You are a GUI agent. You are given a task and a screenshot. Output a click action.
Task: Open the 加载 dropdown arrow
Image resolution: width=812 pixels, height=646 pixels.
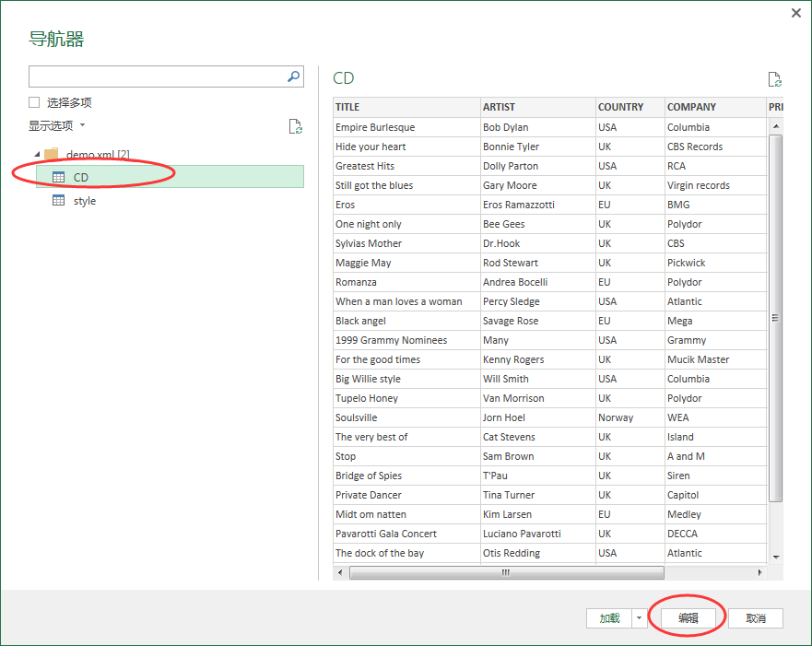coord(639,618)
